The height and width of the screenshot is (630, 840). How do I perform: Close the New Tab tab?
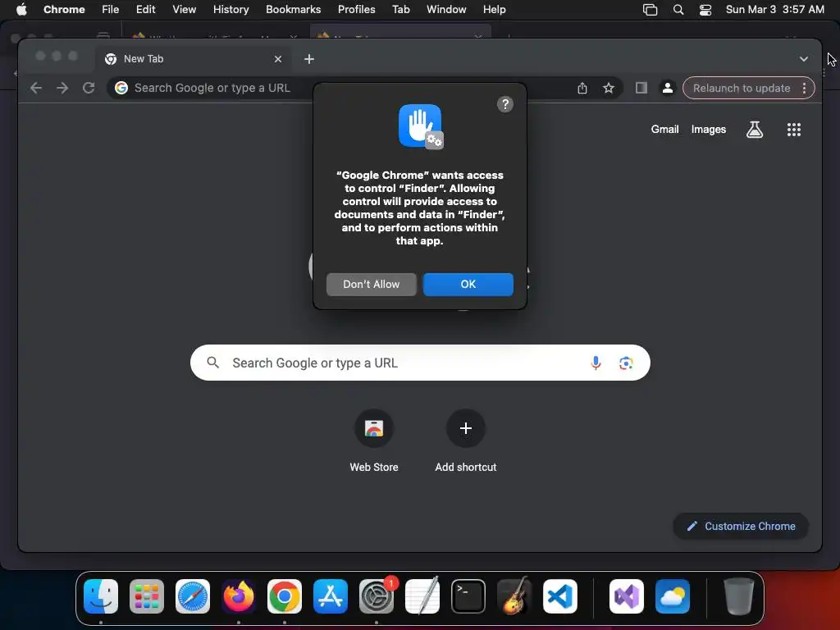[x=278, y=59]
